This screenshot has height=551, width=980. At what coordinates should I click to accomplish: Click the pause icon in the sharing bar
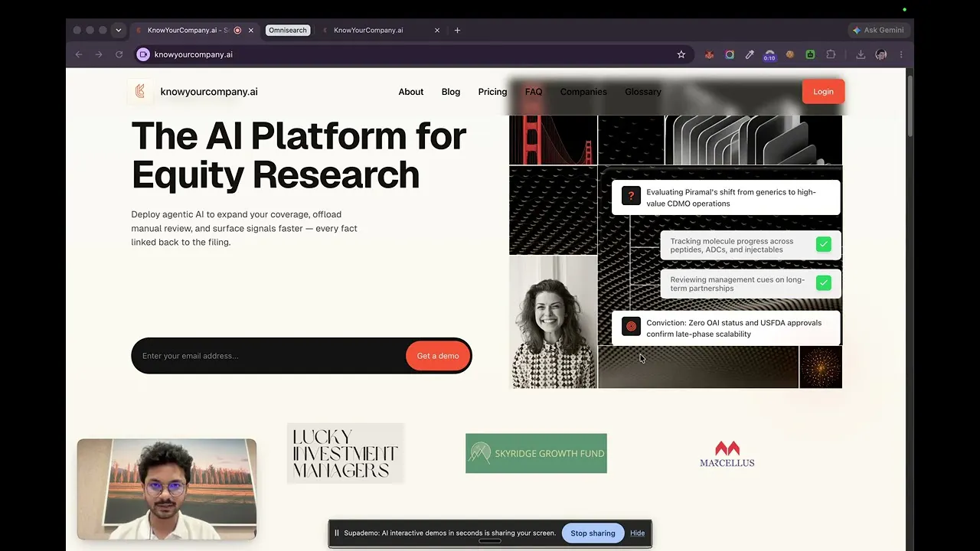pyautogui.click(x=337, y=533)
